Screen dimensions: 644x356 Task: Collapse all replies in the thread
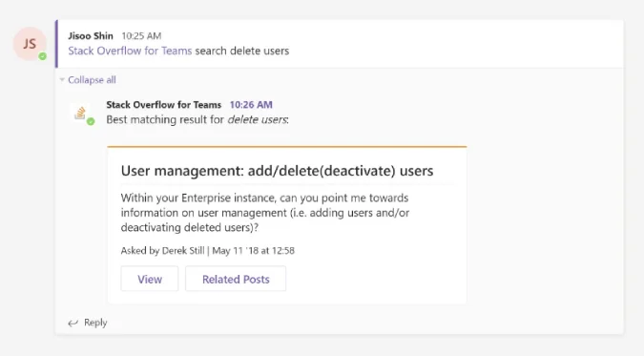pyautogui.click(x=92, y=80)
